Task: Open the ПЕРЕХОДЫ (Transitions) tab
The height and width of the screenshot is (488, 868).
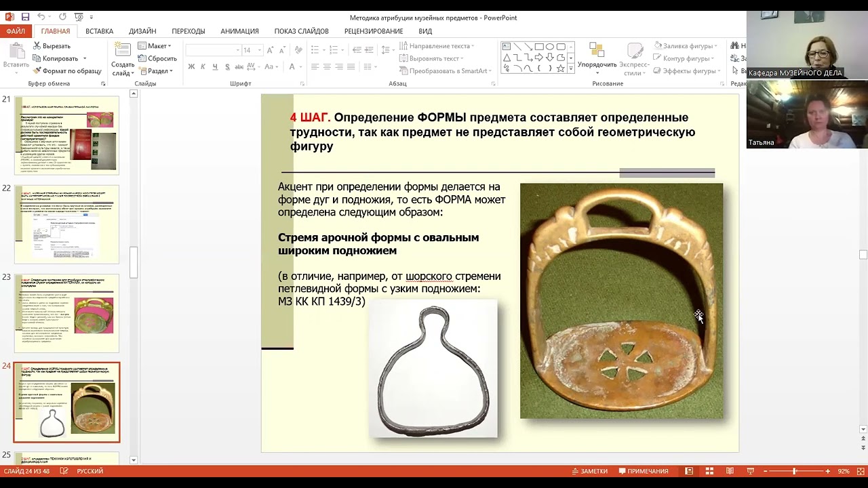Action: coord(189,31)
